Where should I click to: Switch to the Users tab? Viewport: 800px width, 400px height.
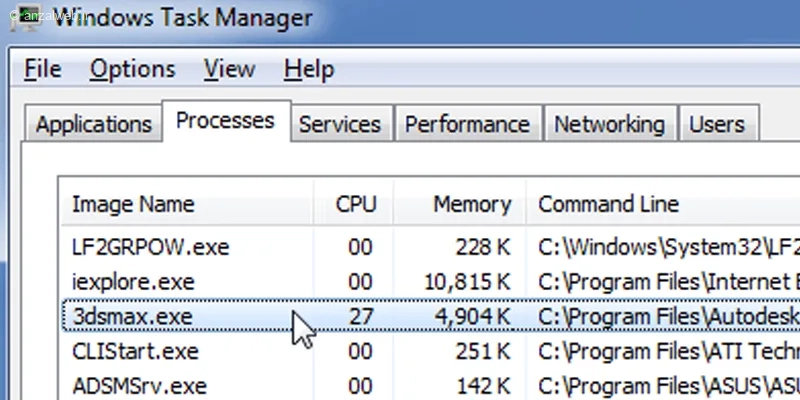717,125
